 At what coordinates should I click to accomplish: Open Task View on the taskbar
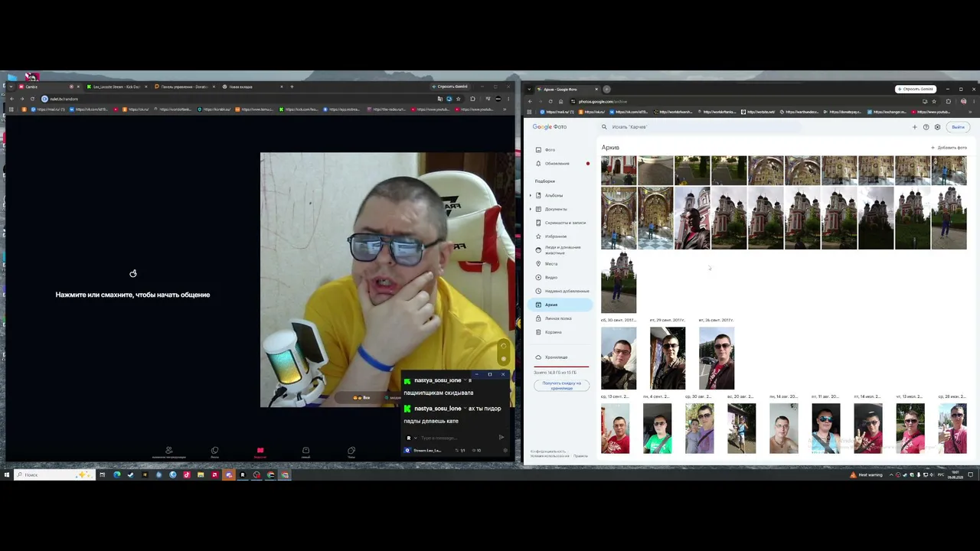pos(102,475)
